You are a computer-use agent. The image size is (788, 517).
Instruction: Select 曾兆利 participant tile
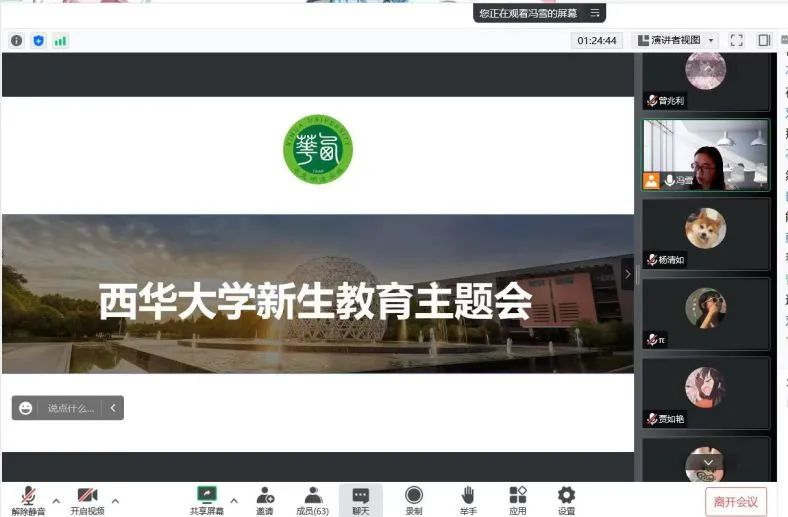click(x=706, y=81)
